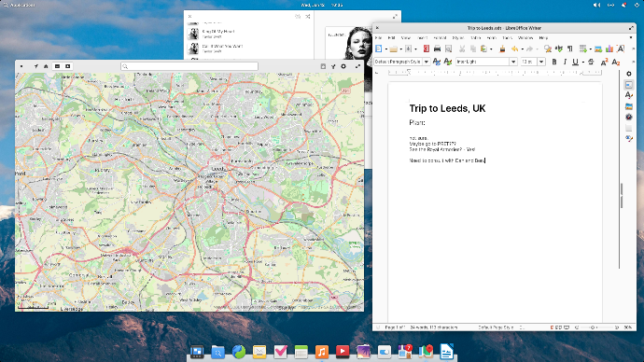Open the View menu in Writer
Screen dimensions: 644x362
406,37
